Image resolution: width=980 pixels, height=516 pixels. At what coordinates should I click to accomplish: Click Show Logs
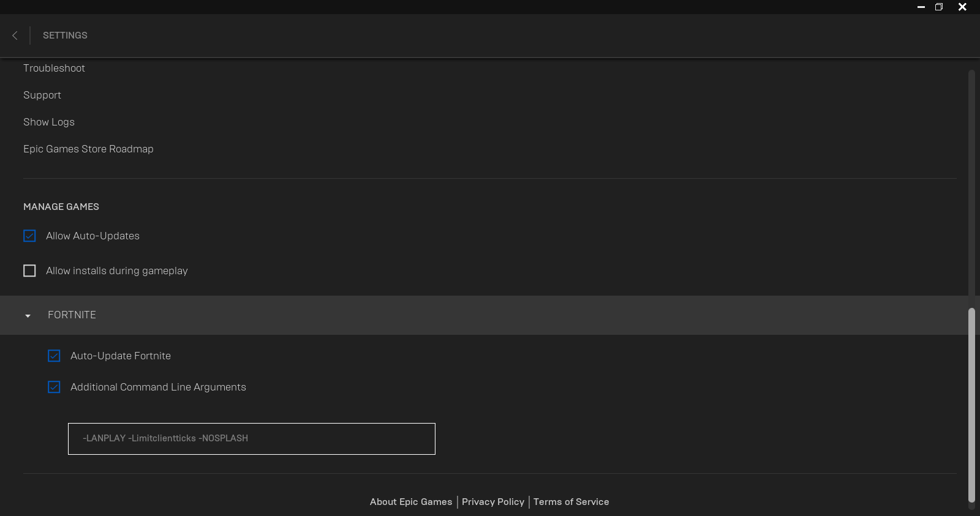[49, 122]
